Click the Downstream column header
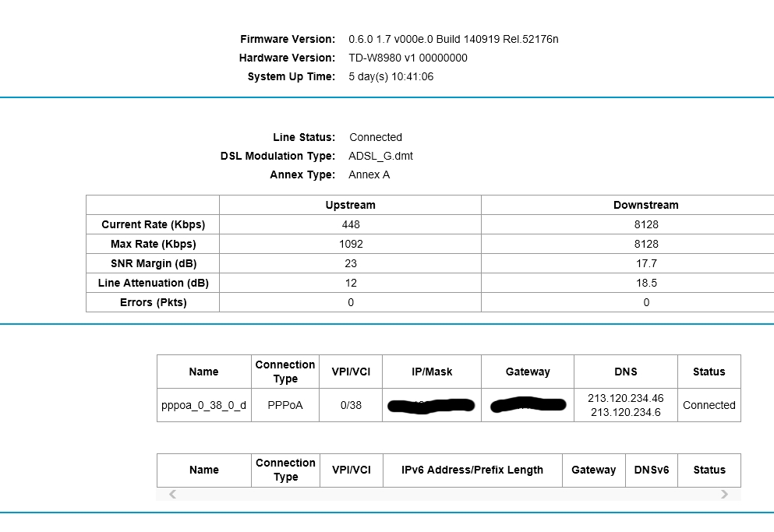Viewport: 774px width, 532px height. pos(645,205)
